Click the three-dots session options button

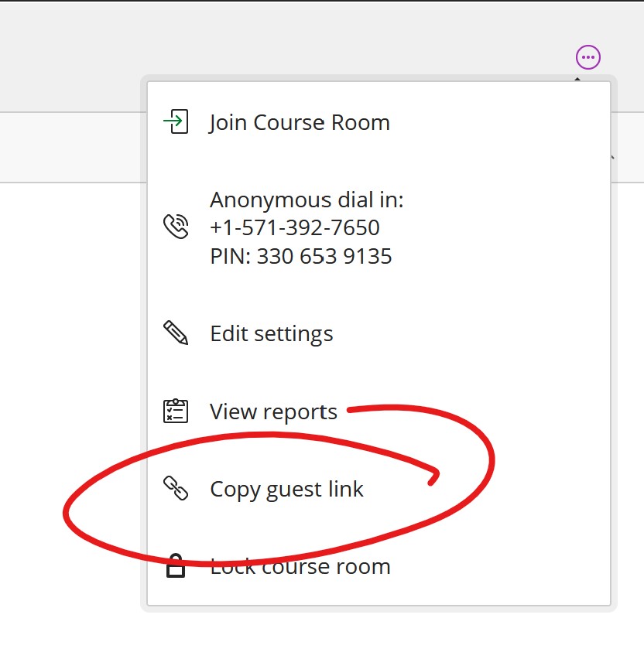tap(587, 56)
